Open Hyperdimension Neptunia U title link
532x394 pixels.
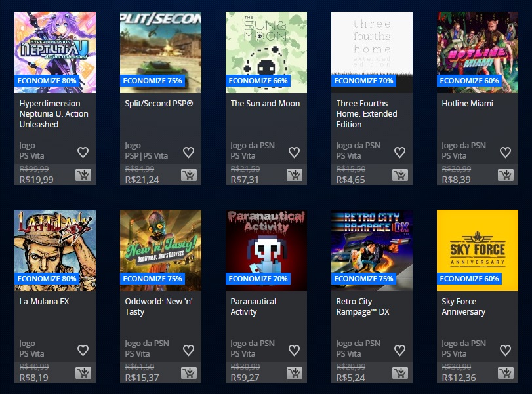[54, 114]
